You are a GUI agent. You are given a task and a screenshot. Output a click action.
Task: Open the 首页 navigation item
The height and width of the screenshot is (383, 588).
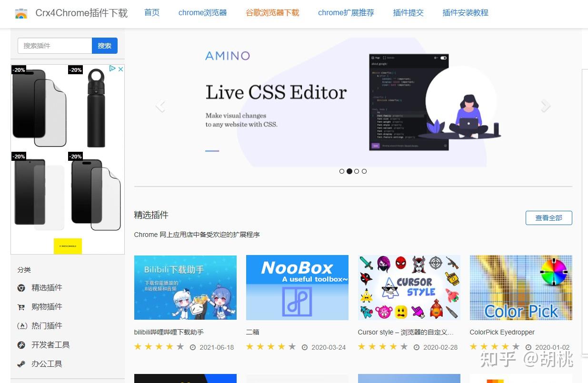pyautogui.click(x=151, y=13)
